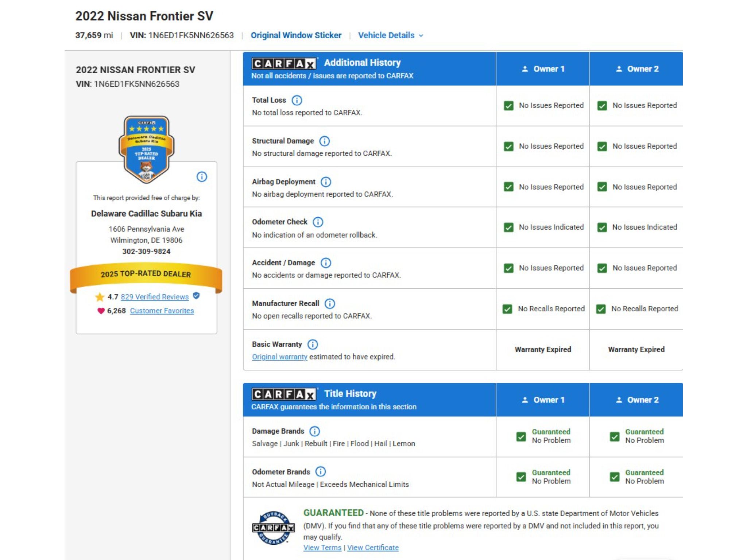Expand the Vehicle Details dropdown
Screen dimensions: 747x560
pos(391,35)
